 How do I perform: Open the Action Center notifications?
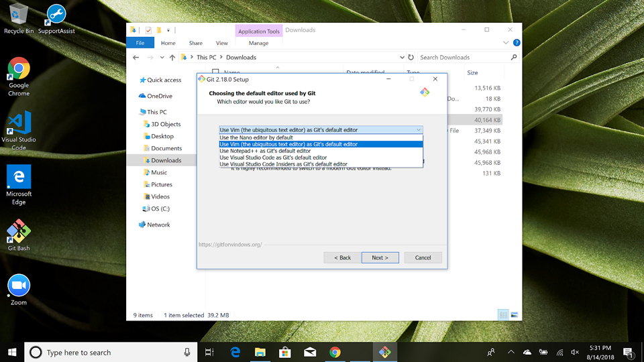(x=629, y=352)
